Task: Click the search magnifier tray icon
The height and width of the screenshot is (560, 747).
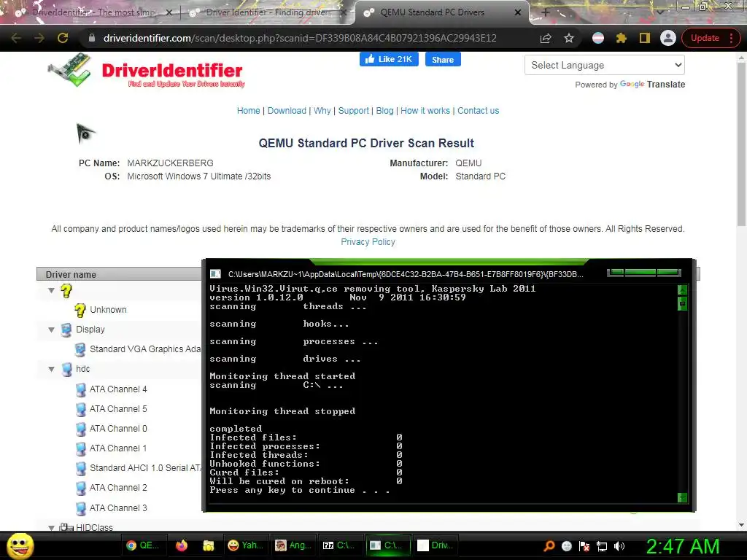Action: 549,546
